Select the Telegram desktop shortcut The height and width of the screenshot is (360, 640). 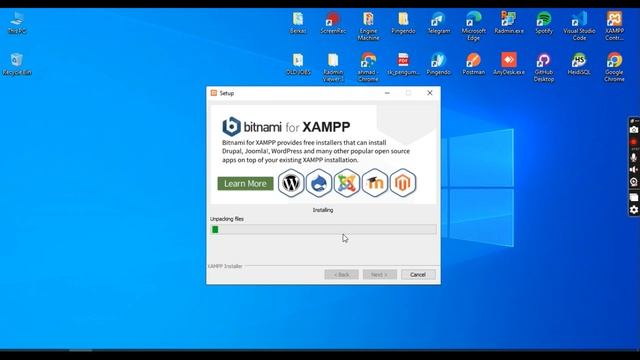pyautogui.click(x=438, y=23)
